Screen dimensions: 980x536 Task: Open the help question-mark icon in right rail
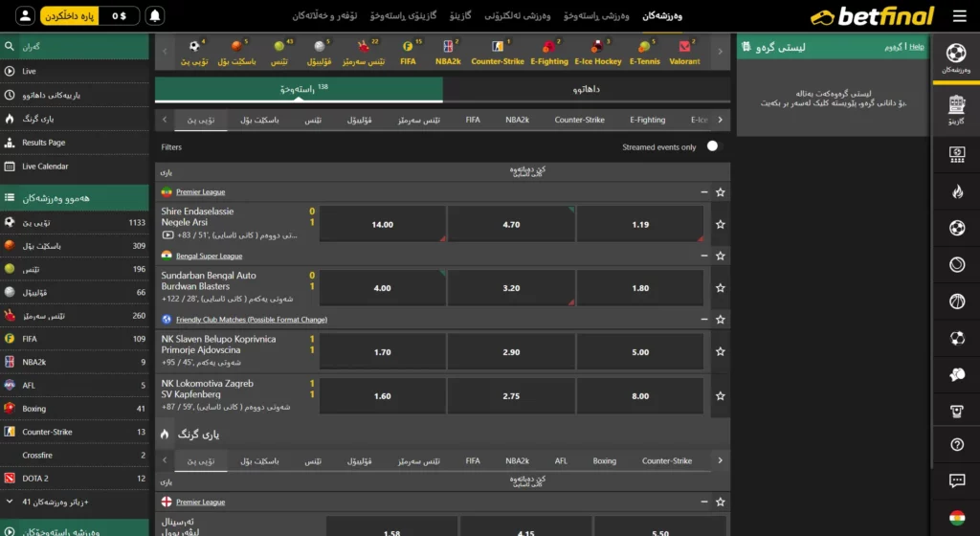[x=957, y=444]
